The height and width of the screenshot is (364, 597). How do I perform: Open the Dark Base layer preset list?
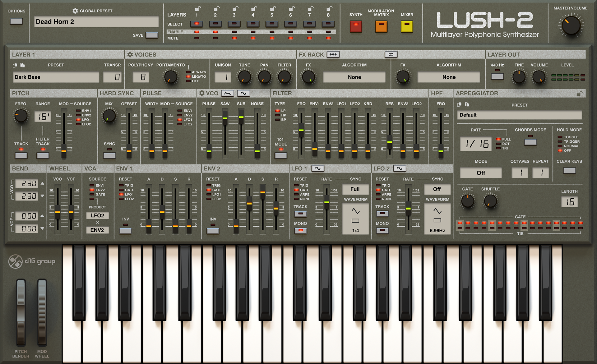pyautogui.click(x=56, y=77)
